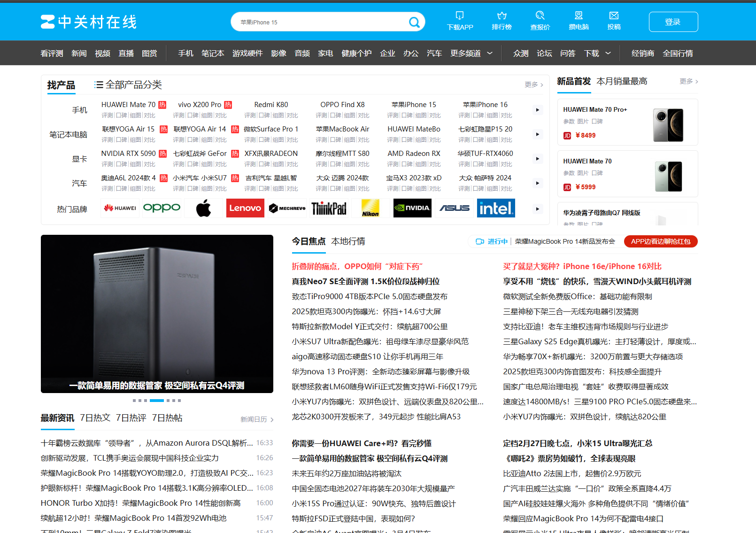756x533 pixels.
Task: Open 看评测 in the navigation bar
Action: [x=52, y=53]
